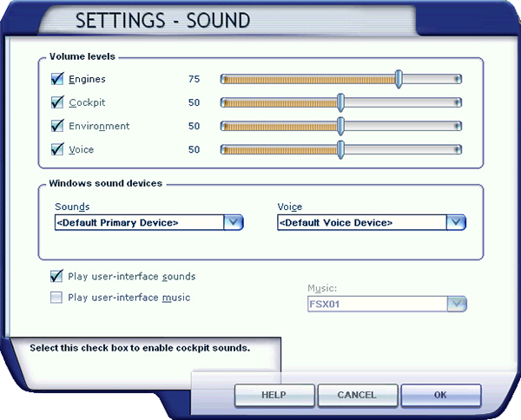Click the Engines volume slider handle
Viewport: 521px width, 420px height.
pos(399,79)
